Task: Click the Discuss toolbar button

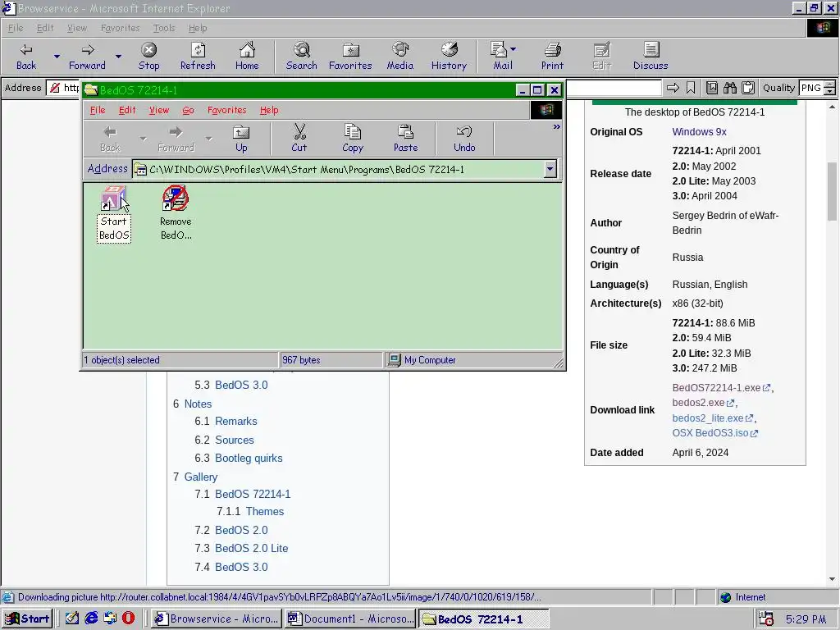Action: point(651,57)
